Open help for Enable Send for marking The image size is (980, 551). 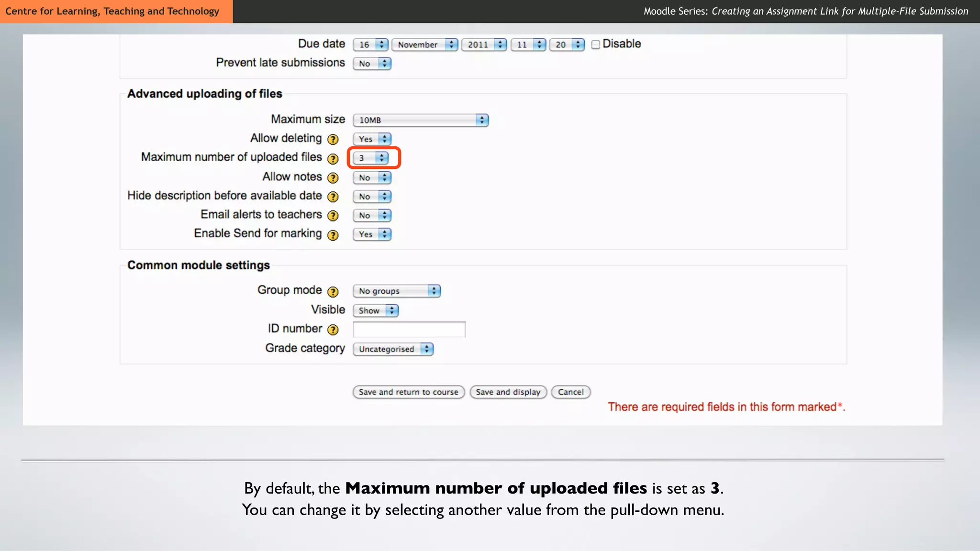tap(333, 235)
